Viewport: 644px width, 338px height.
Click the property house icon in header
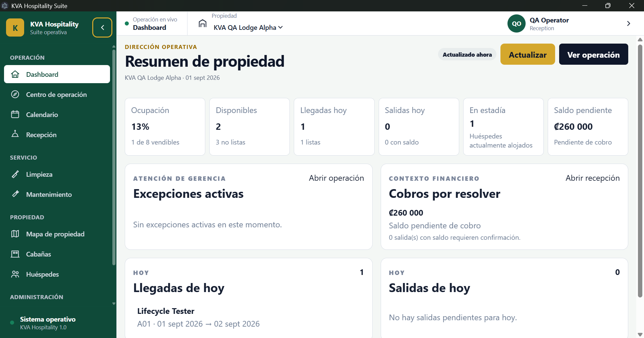coord(203,23)
